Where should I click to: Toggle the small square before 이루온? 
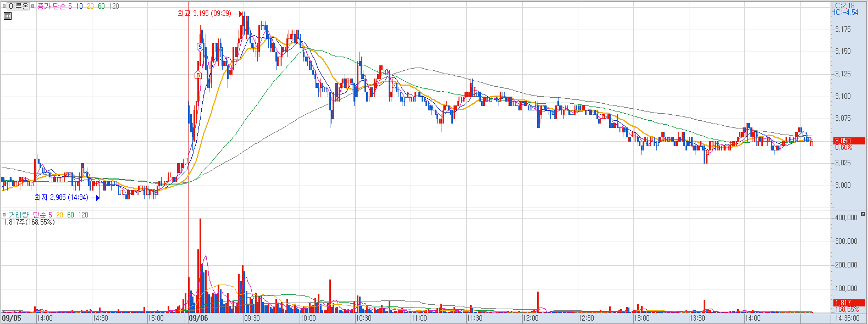click(4, 6)
